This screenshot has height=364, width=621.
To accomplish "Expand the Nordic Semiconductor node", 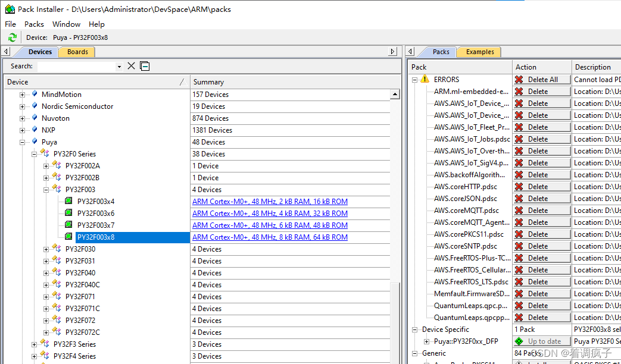I will tap(23, 106).
